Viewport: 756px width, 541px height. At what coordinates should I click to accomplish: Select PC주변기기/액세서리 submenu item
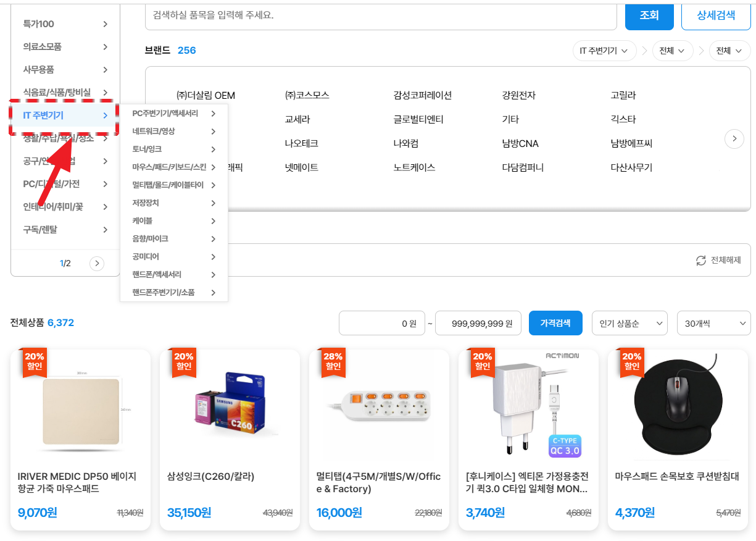coord(165,114)
